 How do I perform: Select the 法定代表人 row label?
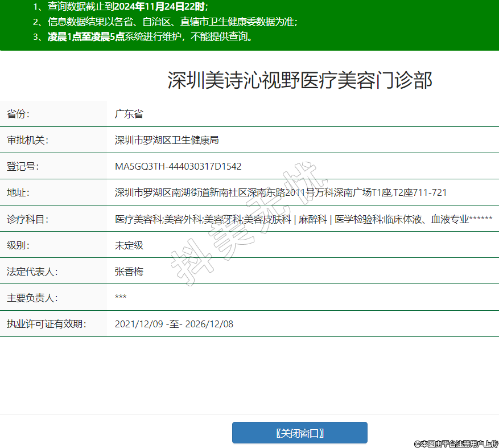click(x=32, y=272)
